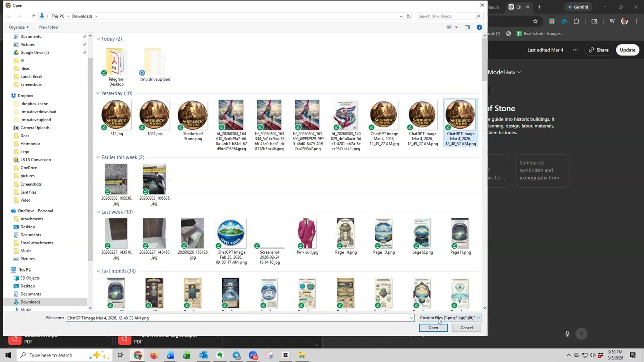644x362 pixels.
Task: Open new tab in Chrome window
Action: click(539, 7)
